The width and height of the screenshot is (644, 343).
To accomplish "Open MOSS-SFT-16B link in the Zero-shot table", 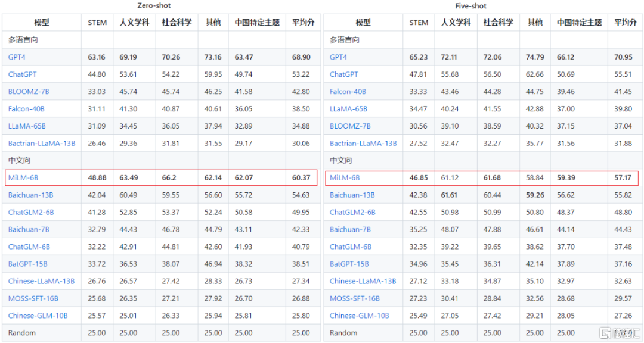I will 33,298.
